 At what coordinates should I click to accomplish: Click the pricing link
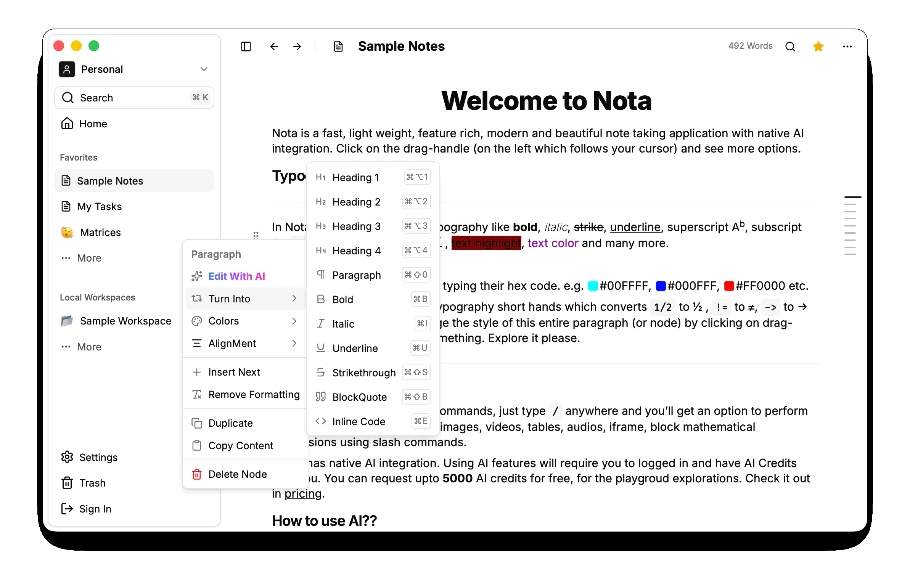coord(303,494)
